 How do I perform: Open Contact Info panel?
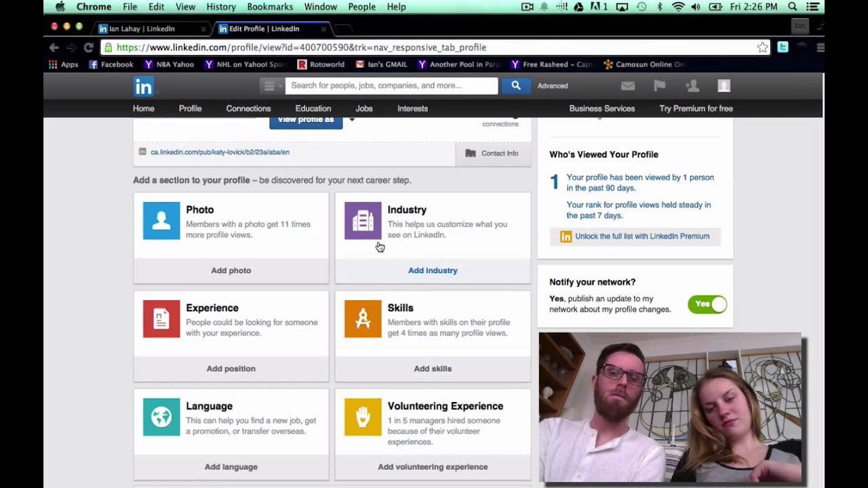click(493, 153)
